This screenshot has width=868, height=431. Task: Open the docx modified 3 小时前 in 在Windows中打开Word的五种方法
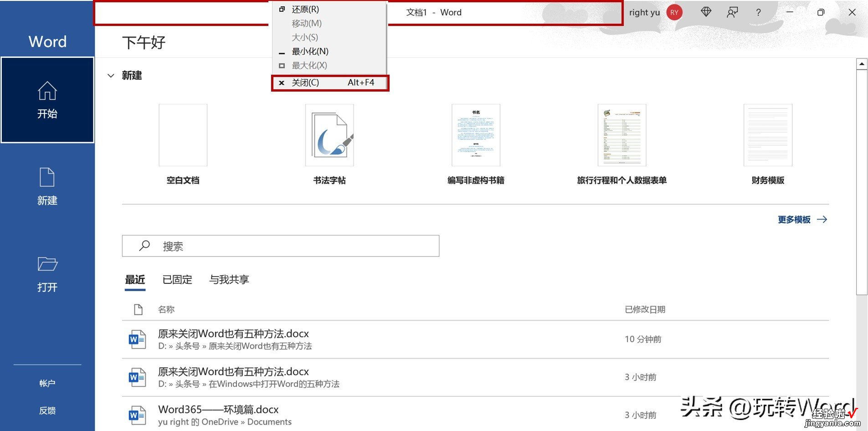(x=475, y=377)
